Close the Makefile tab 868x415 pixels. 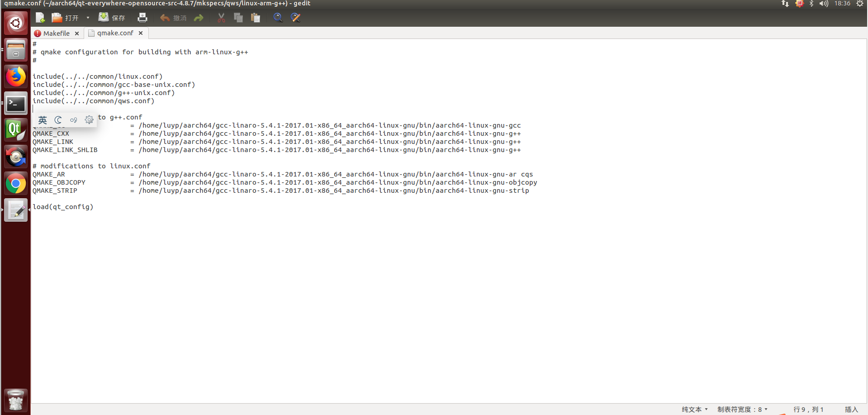[77, 33]
